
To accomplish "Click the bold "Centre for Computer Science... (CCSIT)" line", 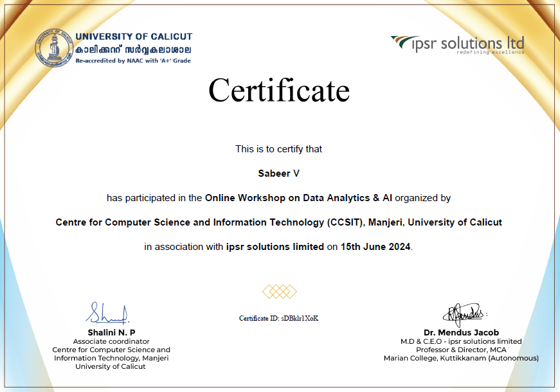I will (x=278, y=222).
